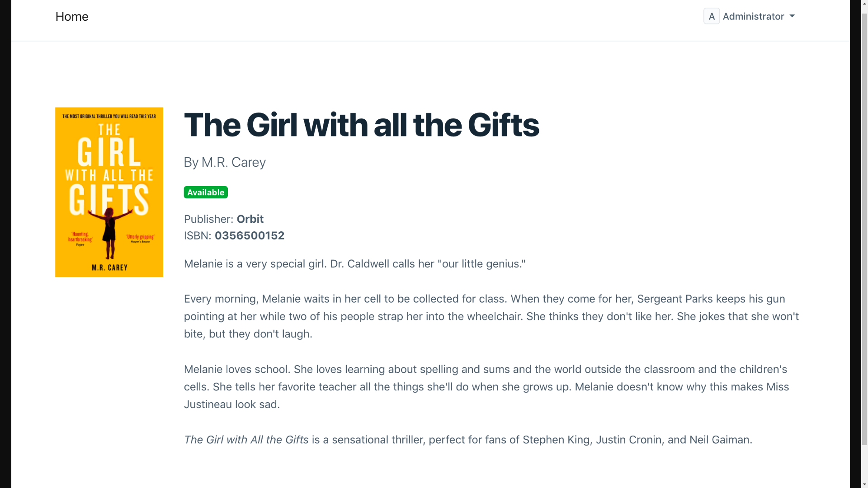This screenshot has width=868, height=488.
Task: Click the M.R. CAREY name on cover
Action: pyautogui.click(x=109, y=267)
